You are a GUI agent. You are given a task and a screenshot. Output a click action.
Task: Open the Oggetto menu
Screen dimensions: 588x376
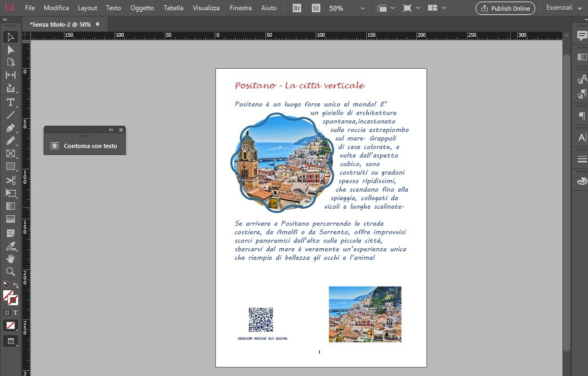click(x=142, y=8)
